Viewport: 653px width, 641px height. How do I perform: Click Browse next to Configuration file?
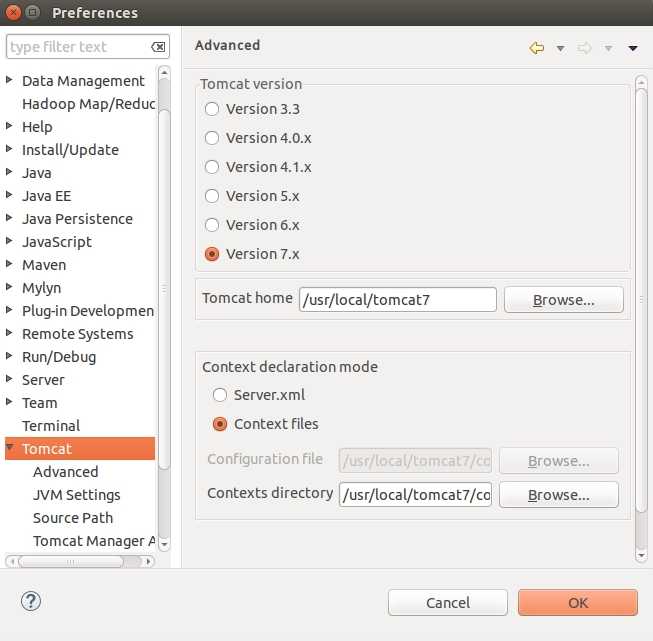click(x=558, y=461)
